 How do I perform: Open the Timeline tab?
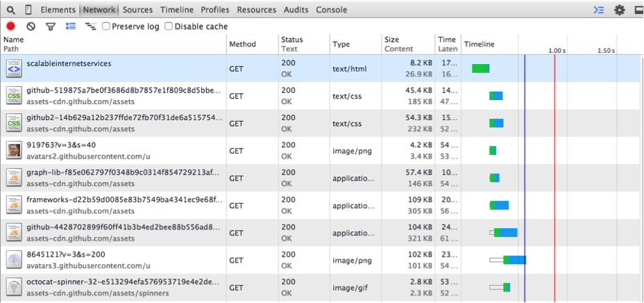click(x=176, y=10)
